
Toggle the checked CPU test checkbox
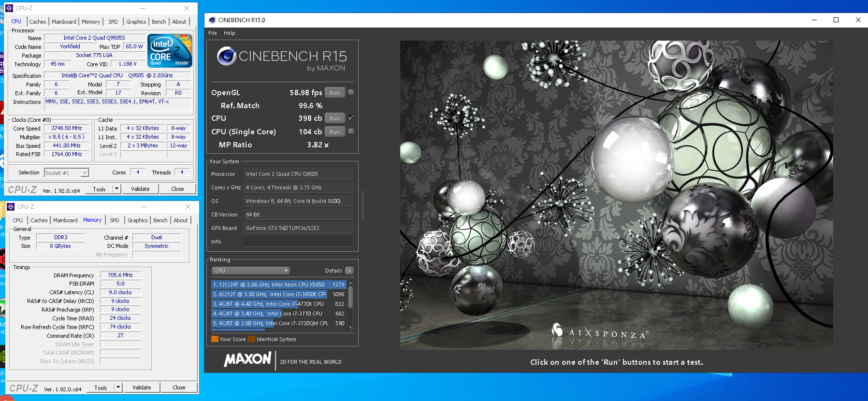[351, 118]
